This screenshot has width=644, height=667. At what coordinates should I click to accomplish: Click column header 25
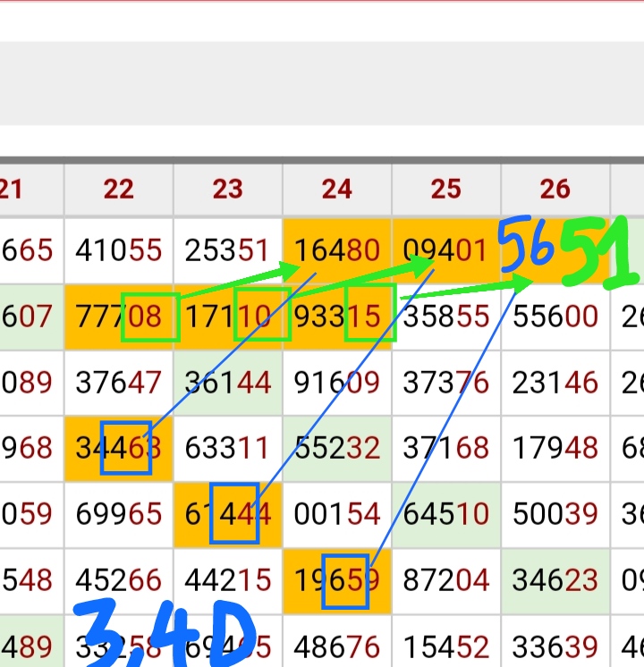(x=446, y=189)
